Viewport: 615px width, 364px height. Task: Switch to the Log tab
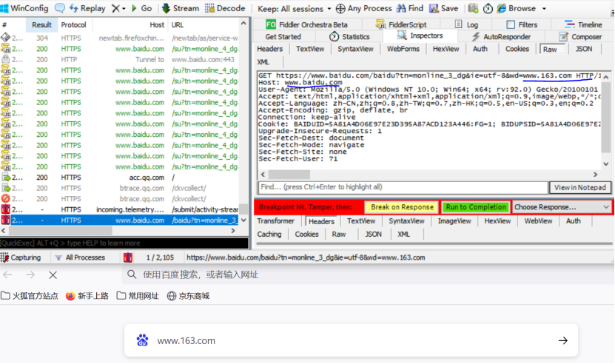[466, 24]
